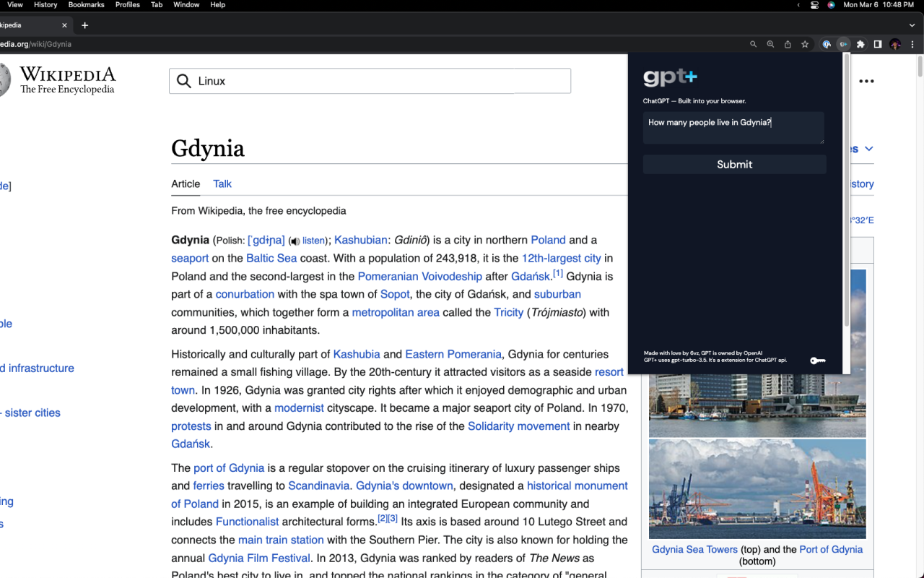Open the History menu
Viewport: 924px width, 578px height.
(45, 5)
